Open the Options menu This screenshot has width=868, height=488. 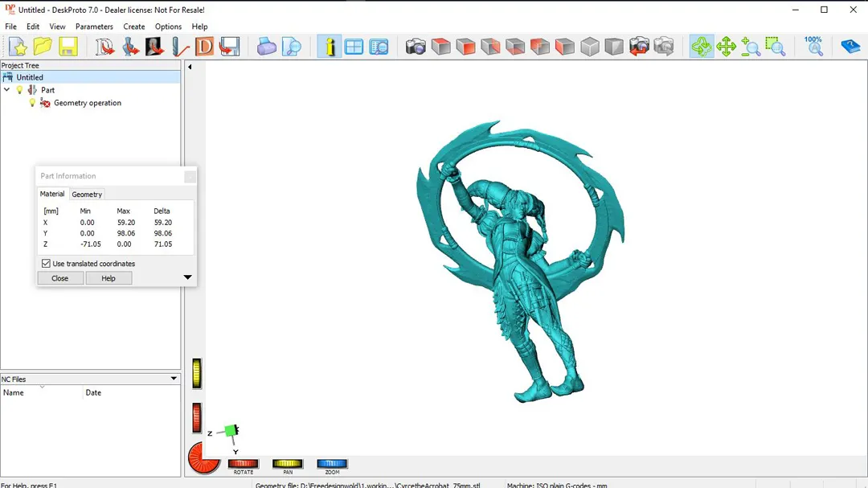click(168, 27)
